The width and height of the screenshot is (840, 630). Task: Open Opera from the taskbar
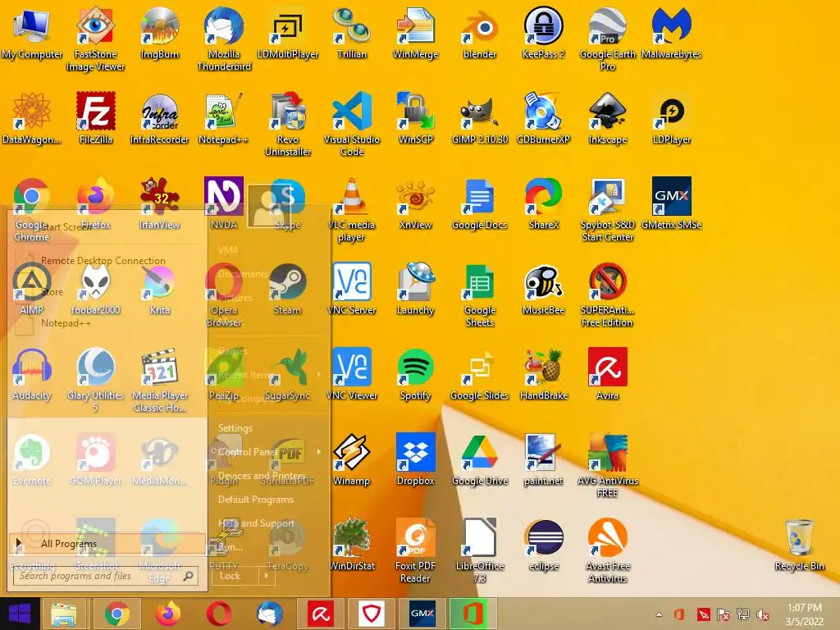(x=218, y=614)
